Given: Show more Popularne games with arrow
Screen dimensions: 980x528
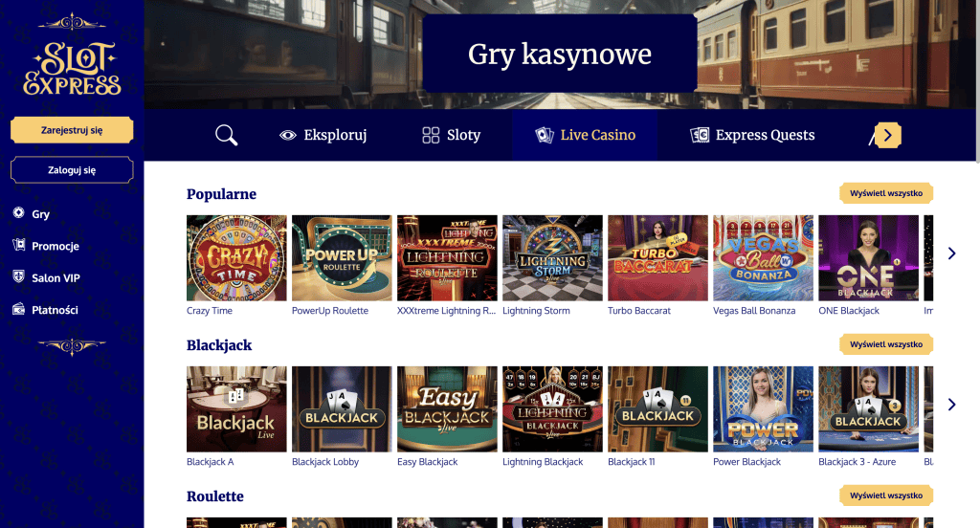Looking at the screenshot, I should (x=952, y=253).
